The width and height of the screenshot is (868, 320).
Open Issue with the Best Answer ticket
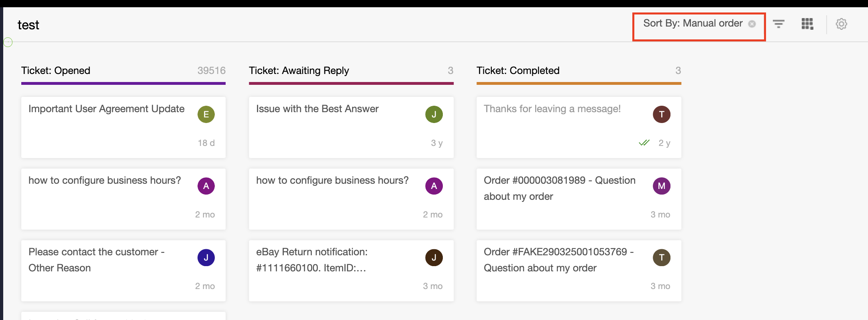point(351,127)
